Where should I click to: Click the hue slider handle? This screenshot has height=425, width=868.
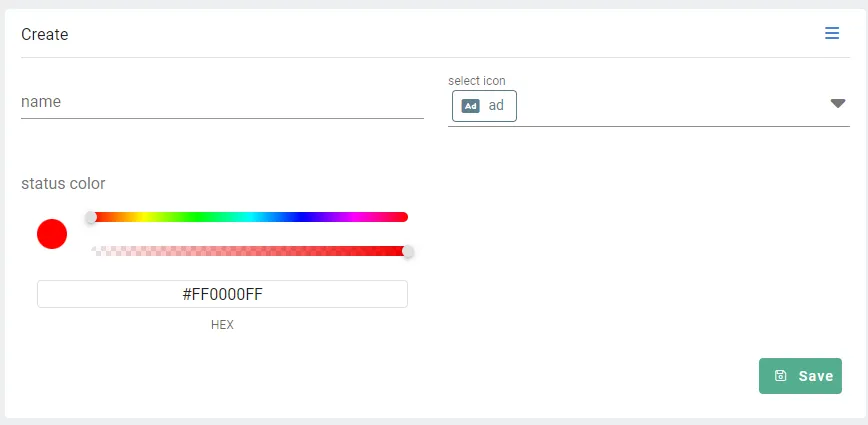click(91, 217)
